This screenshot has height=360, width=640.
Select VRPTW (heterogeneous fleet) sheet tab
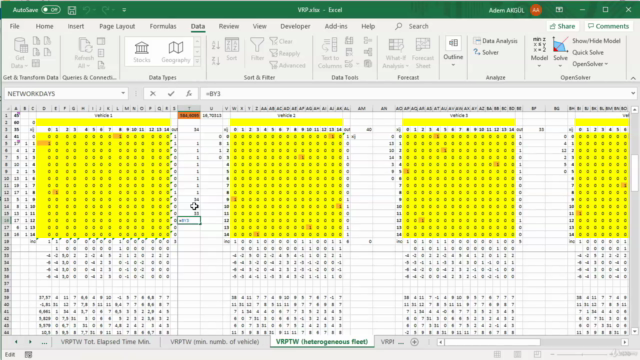pyautogui.click(x=322, y=342)
